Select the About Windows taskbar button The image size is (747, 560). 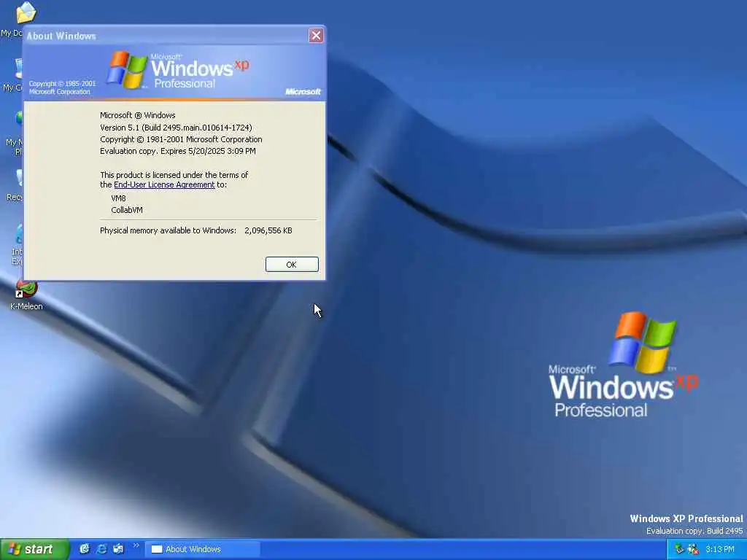point(203,549)
